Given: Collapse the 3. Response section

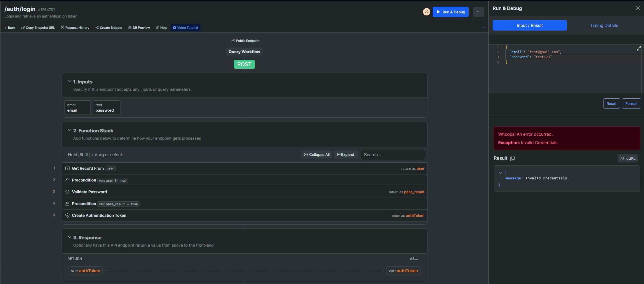Looking at the screenshot, I should pyautogui.click(x=69, y=237).
